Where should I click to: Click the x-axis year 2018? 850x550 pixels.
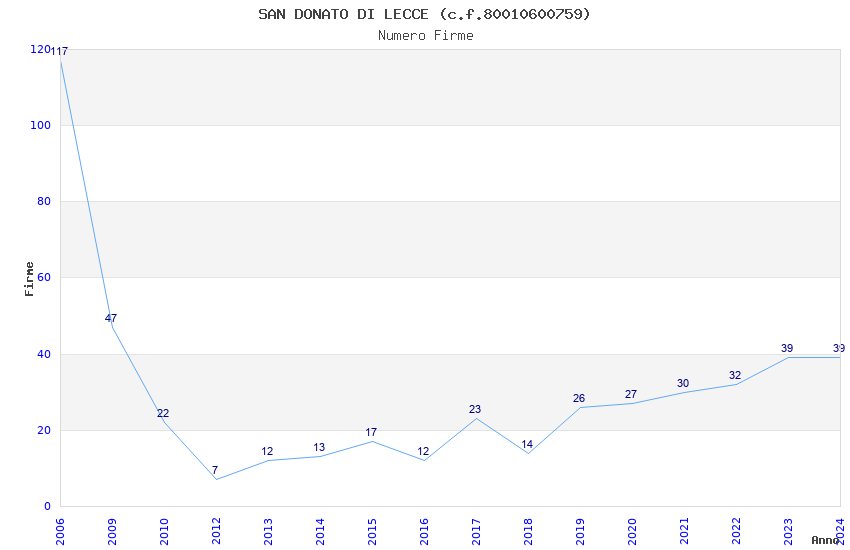coord(529,532)
